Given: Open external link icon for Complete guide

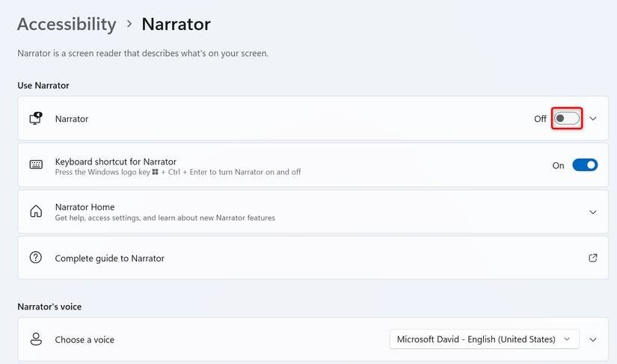Looking at the screenshot, I should click(592, 258).
